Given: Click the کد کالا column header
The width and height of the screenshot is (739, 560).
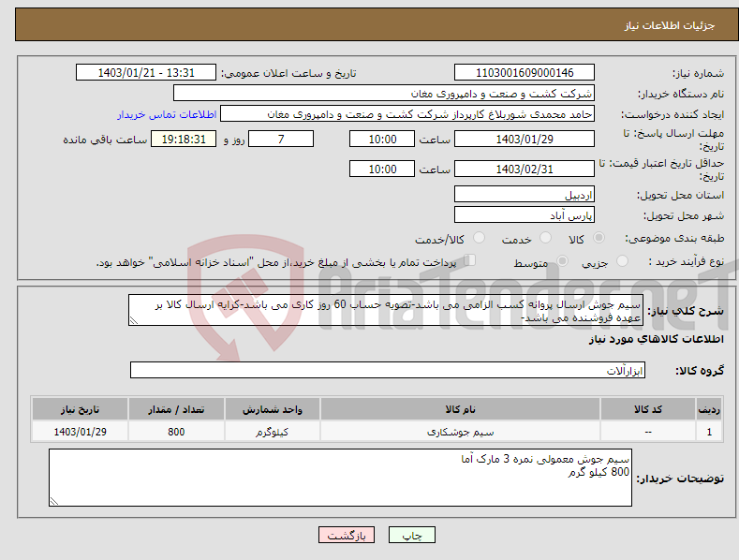Looking at the screenshot, I should tap(648, 409).
